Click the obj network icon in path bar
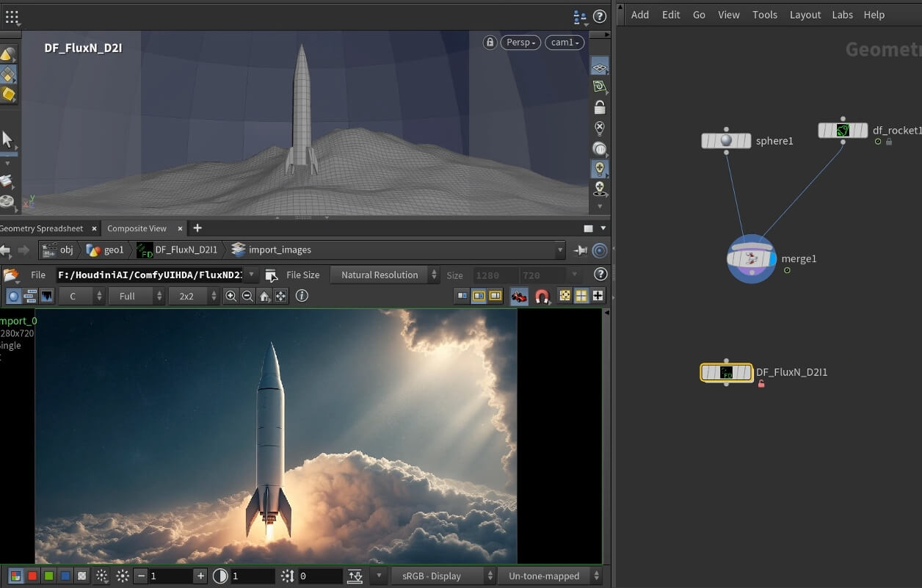The height and width of the screenshot is (588, 922). [x=49, y=250]
